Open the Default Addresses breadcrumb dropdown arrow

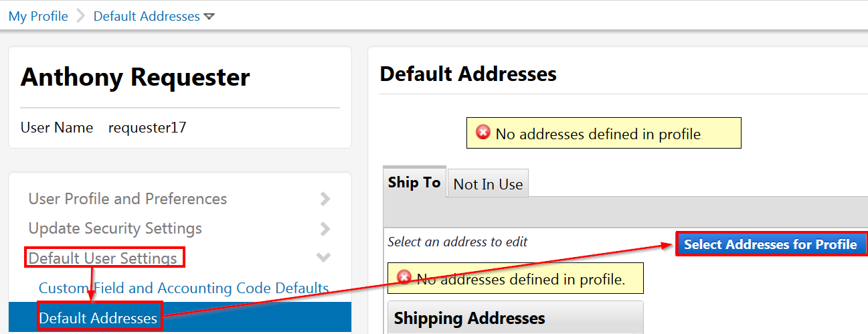[209, 17]
